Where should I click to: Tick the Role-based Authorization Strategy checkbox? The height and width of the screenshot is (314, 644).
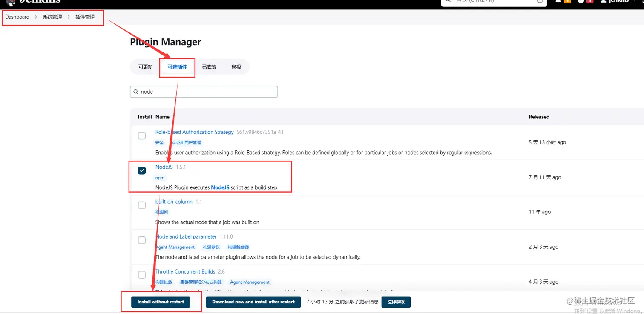[x=142, y=135]
